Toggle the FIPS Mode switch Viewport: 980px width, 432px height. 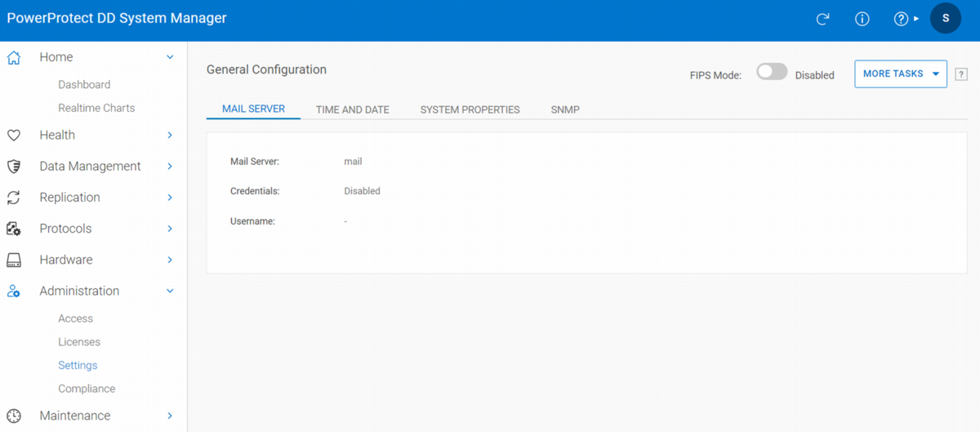[x=772, y=72]
